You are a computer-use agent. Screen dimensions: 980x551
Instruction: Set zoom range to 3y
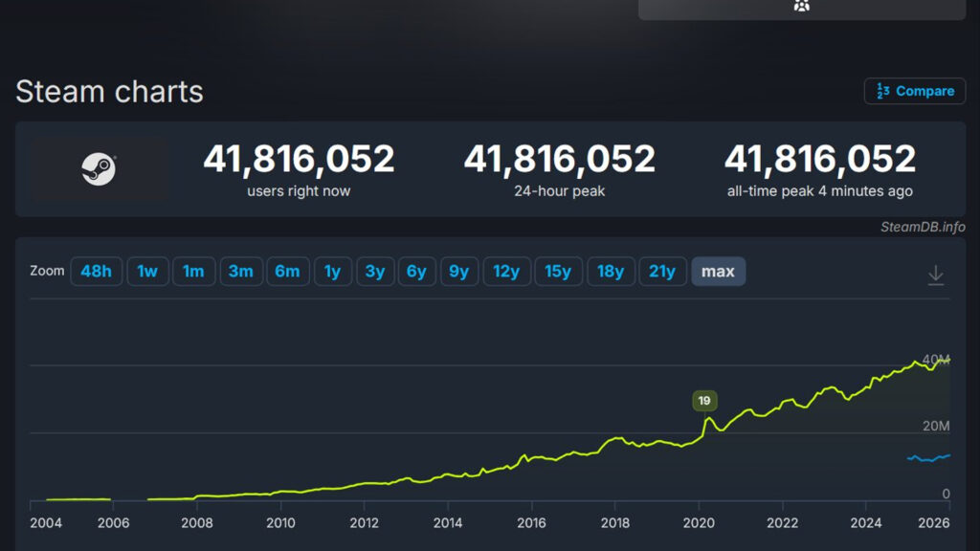pyautogui.click(x=375, y=272)
